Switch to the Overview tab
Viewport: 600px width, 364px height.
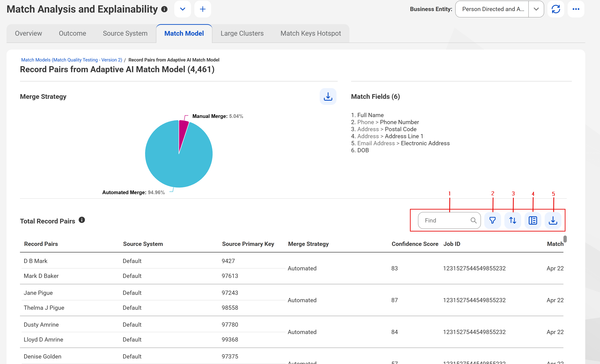pos(29,33)
